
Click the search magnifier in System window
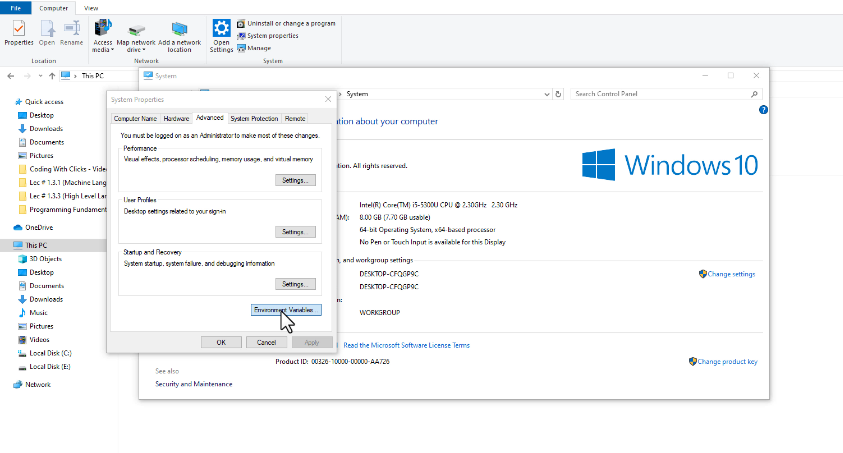pos(754,94)
